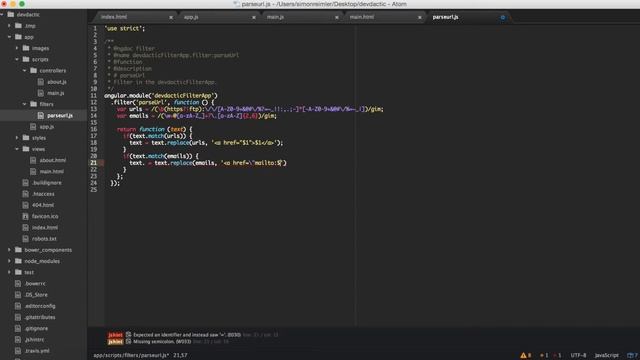Expand the bower_components folder
This screenshot has height=360, width=640.
pyautogui.click(x=9, y=250)
